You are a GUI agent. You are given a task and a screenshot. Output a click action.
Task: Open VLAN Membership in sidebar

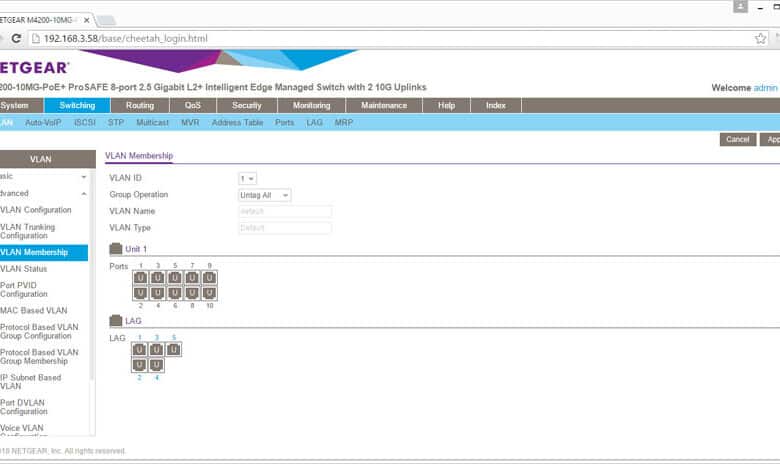(44, 252)
